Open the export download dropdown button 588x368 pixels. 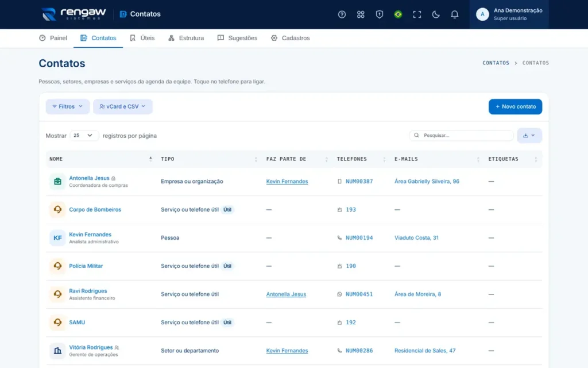(529, 136)
